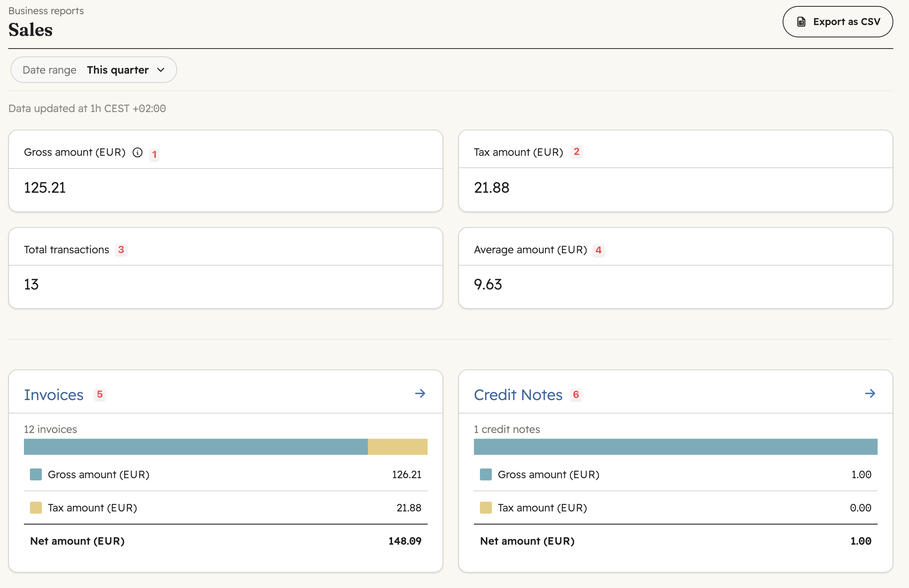Click the Invoices gross value 126.21
Image resolution: width=909 pixels, height=588 pixels.
pyautogui.click(x=407, y=474)
